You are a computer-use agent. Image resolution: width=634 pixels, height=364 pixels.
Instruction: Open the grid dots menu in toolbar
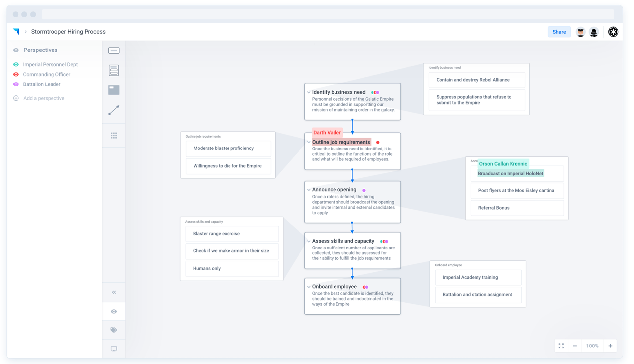point(114,136)
